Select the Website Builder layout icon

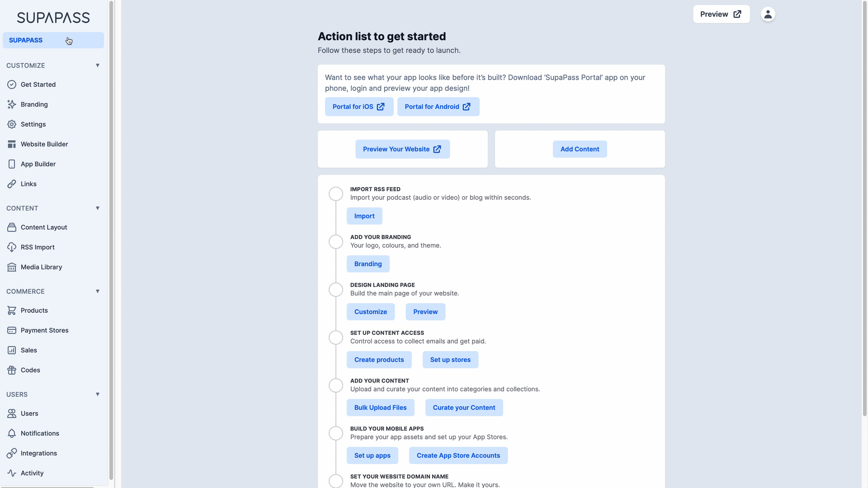(12, 144)
